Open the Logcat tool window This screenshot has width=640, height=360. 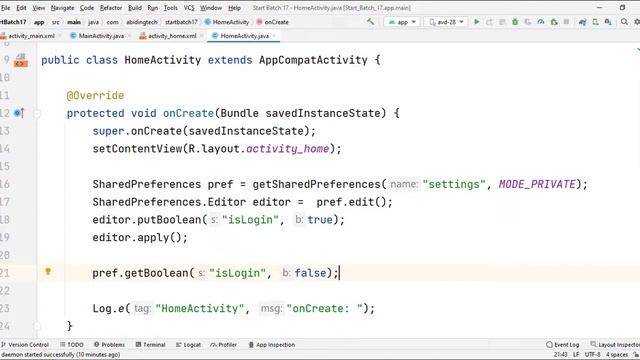tap(188, 345)
